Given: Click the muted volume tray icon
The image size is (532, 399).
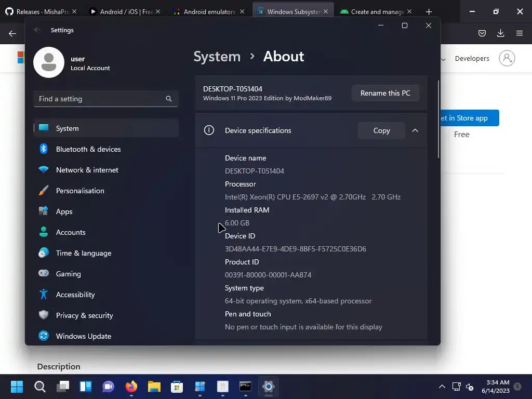Looking at the screenshot, I should pyautogui.click(x=470, y=387).
